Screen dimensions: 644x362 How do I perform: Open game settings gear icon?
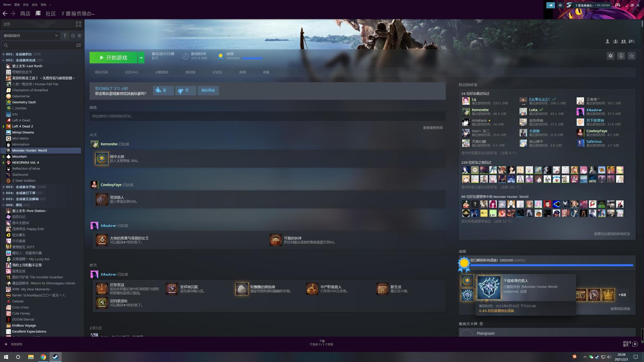[610, 56]
